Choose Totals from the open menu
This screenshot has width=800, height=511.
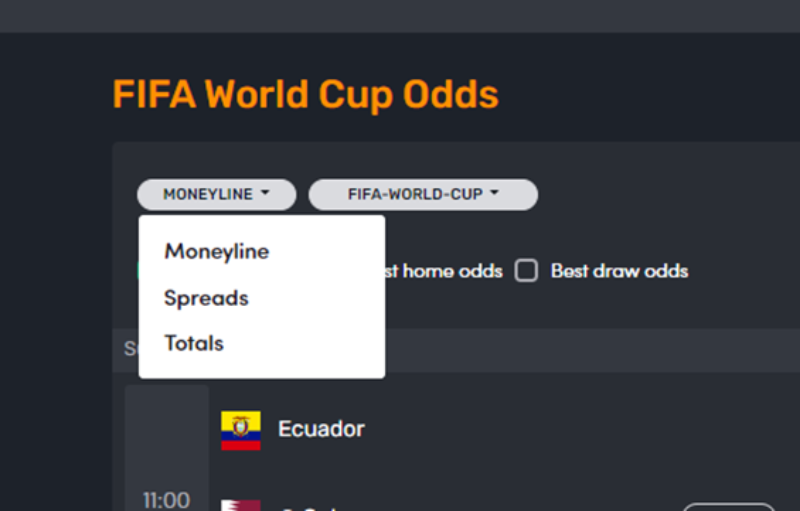pyautogui.click(x=194, y=343)
